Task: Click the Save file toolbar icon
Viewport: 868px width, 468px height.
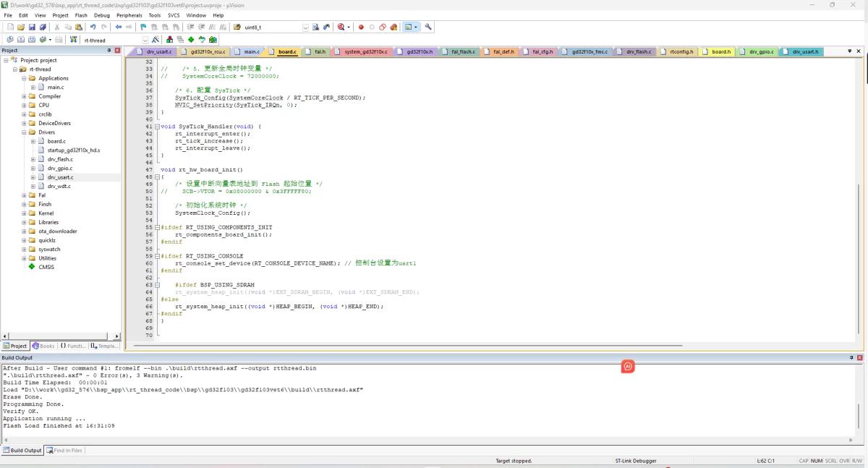Action: 33,27
